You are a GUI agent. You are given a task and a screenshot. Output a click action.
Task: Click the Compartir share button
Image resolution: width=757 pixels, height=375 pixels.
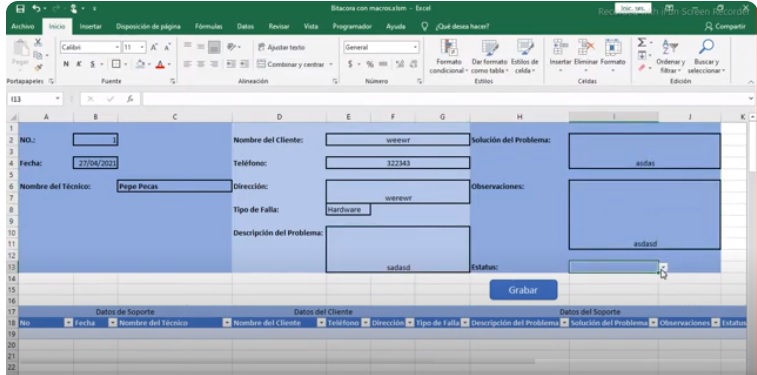[x=725, y=27]
